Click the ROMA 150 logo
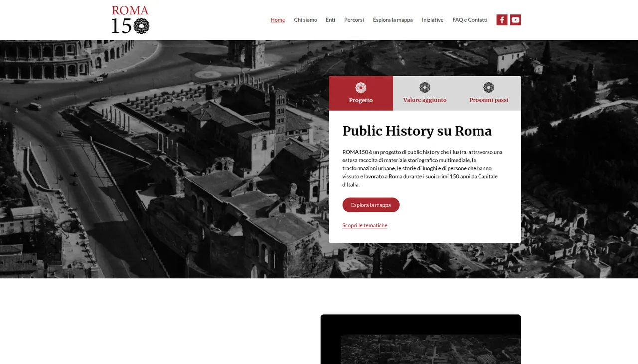The image size is (638, 364). point(130,20)
